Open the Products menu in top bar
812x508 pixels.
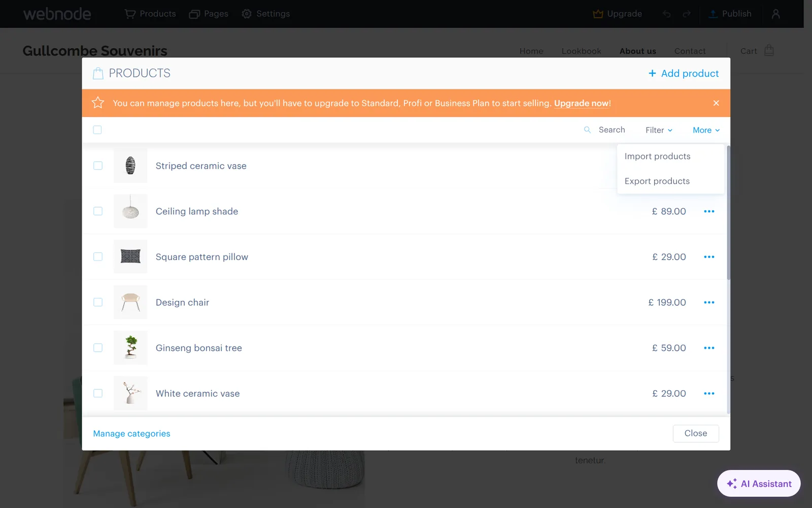(150, 14)
